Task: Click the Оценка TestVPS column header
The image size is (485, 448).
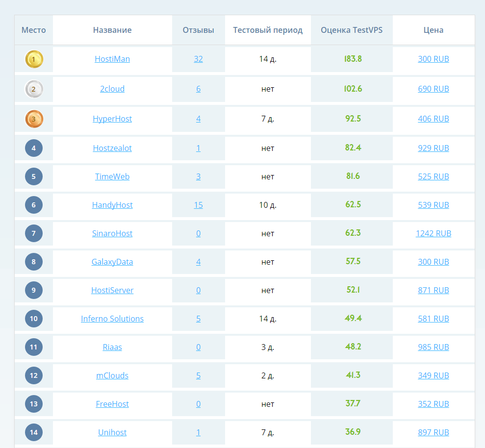Action: point(352,30)
